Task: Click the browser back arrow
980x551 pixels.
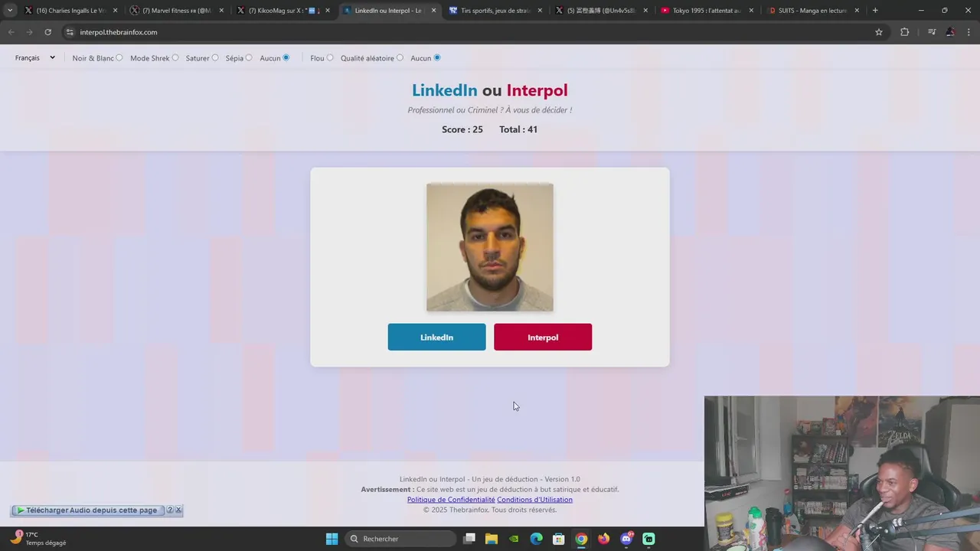Action: coord(11,32)
